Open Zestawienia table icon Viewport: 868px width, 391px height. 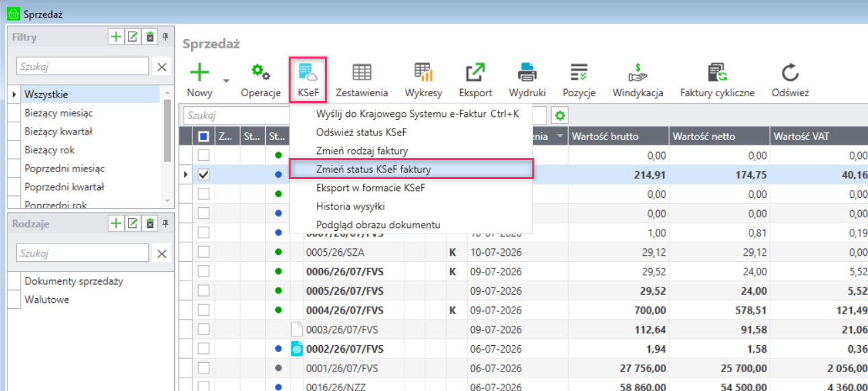362,72
